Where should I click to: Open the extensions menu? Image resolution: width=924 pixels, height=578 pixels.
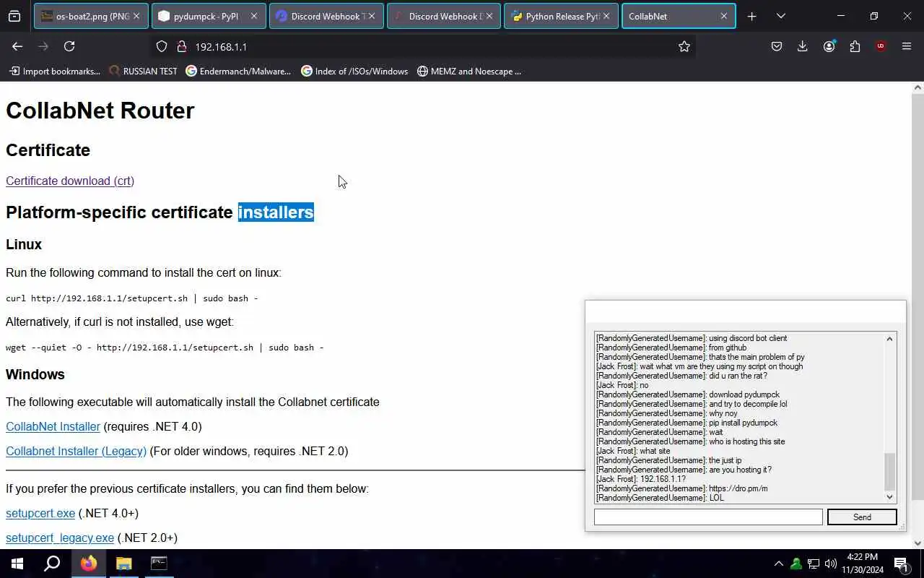(x=855, y=46)
